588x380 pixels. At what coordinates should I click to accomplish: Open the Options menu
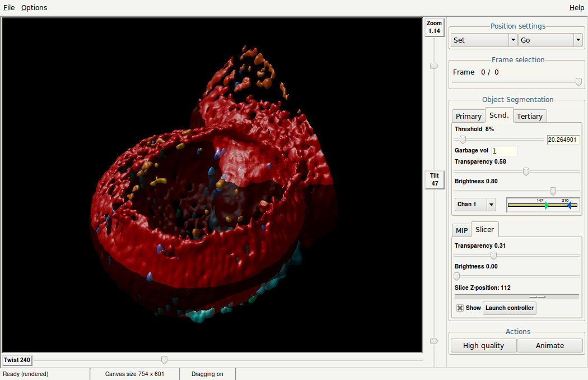[34, 8]
